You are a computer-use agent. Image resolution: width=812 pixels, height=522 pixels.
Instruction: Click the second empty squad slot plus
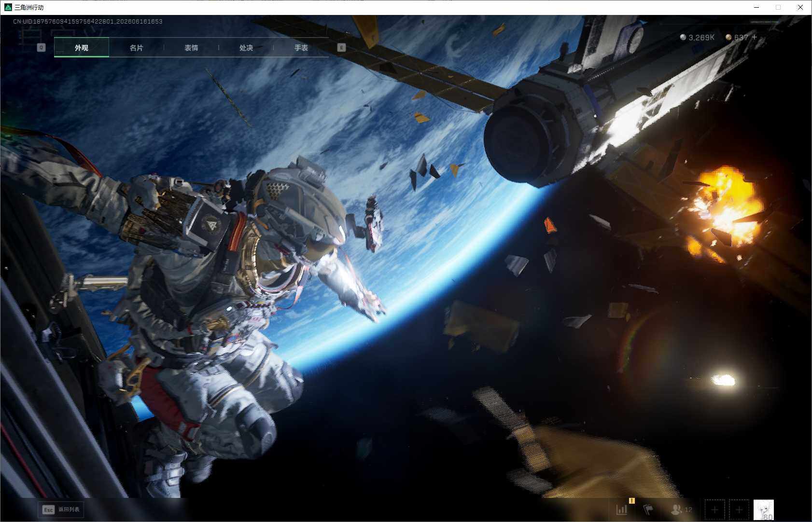(739, 509)
